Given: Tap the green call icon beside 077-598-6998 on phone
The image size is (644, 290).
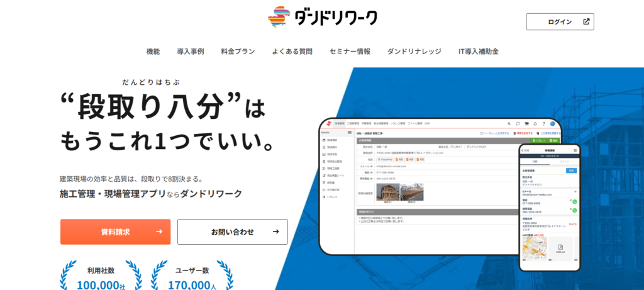Looking at the screenshot, I should (x=575, y=202).
